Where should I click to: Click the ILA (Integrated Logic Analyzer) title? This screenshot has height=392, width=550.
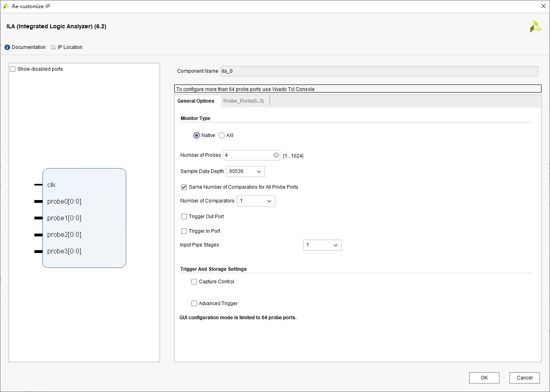[56, 26]
